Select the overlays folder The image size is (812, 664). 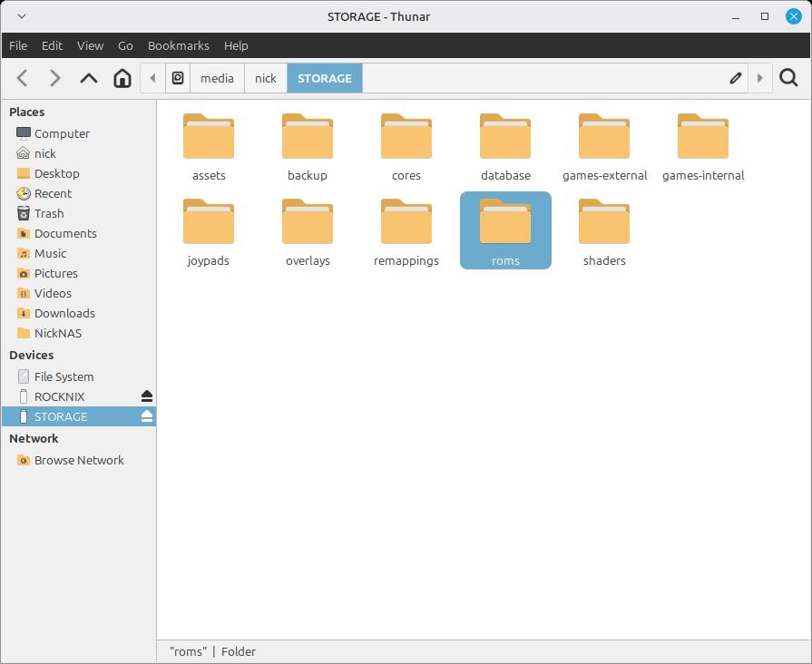click(308, 232)
